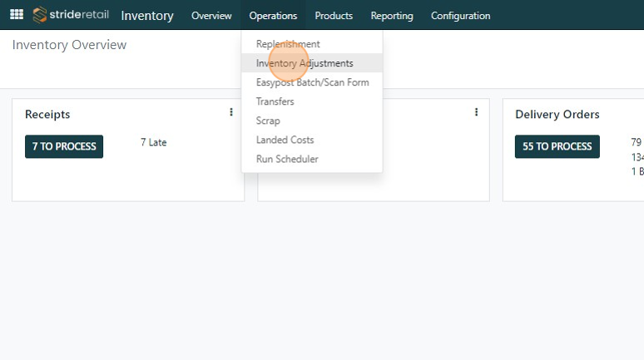Viewport: 644px width, 360px height.
Task: Click the Stride Retail logo
Action: tap(72, 15)
